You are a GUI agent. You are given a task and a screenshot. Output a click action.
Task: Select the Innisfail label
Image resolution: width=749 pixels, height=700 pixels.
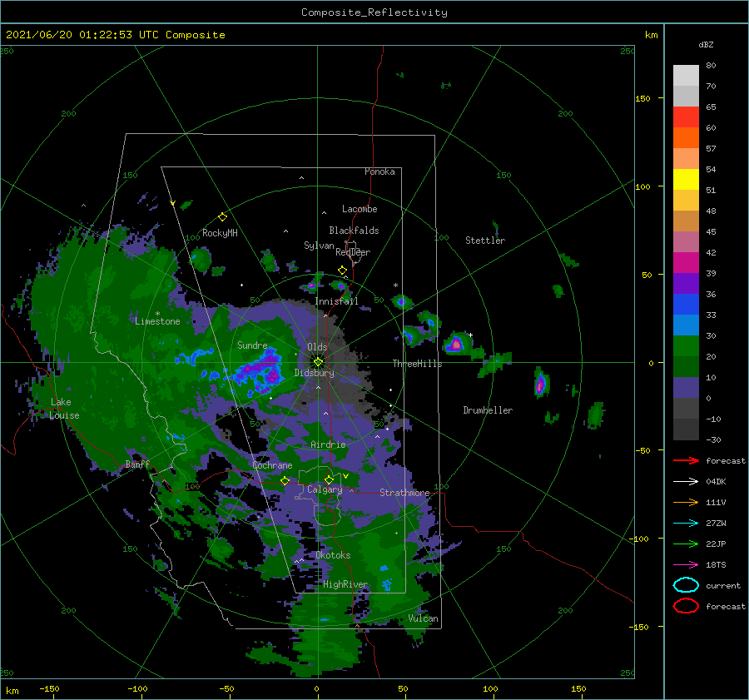pos(336,301)
